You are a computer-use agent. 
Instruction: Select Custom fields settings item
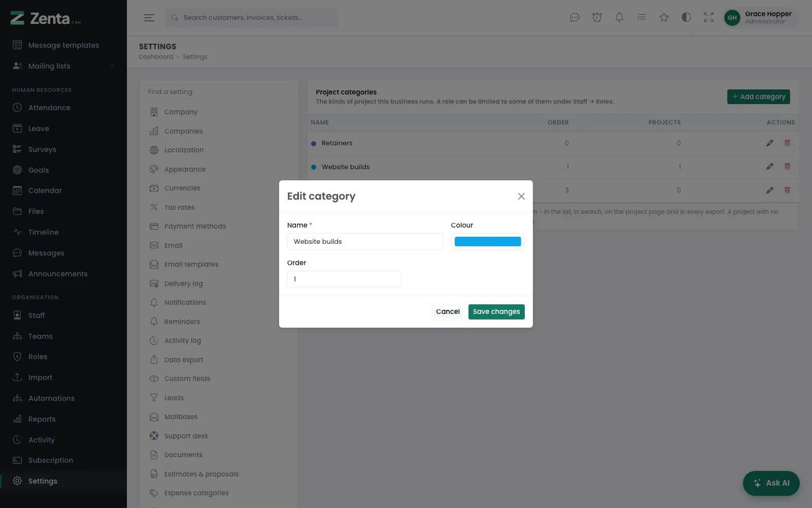coord(219,378)
